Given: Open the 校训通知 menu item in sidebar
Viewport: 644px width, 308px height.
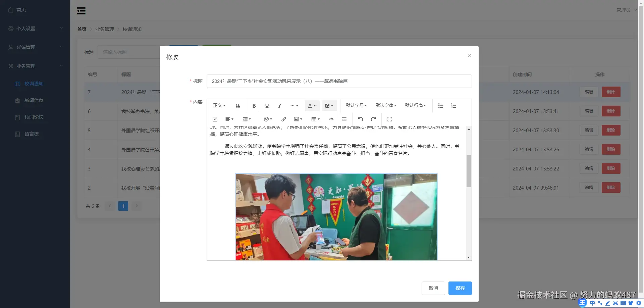Looking at the screenshot, I should tap(34, 84).
